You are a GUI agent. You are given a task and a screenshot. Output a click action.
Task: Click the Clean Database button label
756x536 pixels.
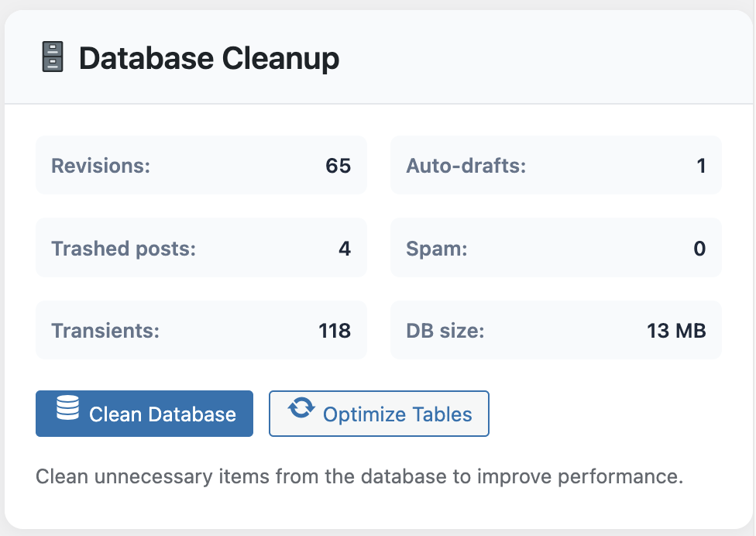coord(163,414)
